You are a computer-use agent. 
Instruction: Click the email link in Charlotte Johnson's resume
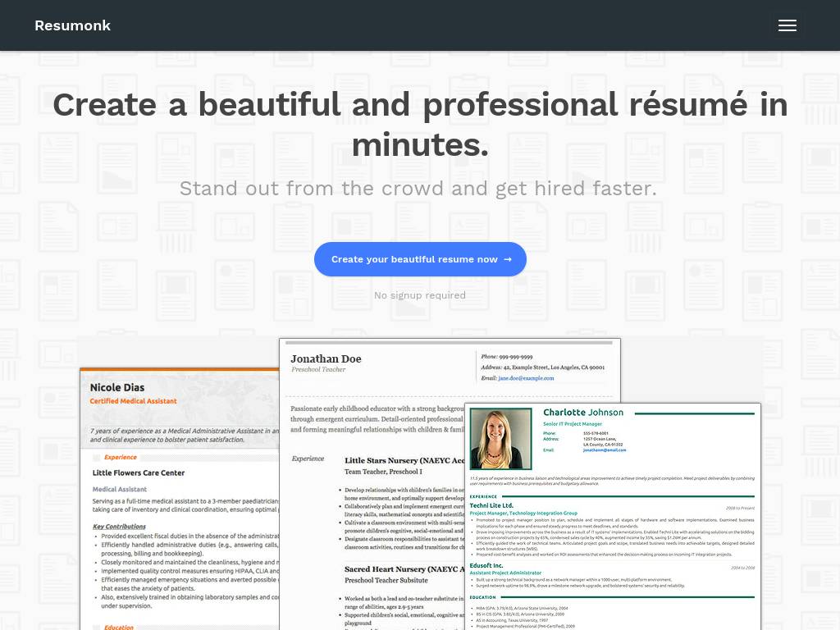[605, 450]
